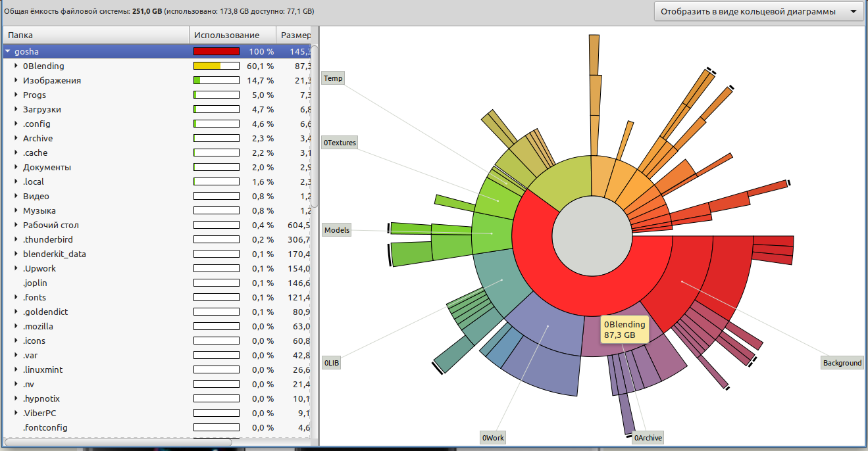The height and width of the screenshot is (451, 868).
Task: Click the horizontal scrollbar under folder list
Action: point(118,442)
